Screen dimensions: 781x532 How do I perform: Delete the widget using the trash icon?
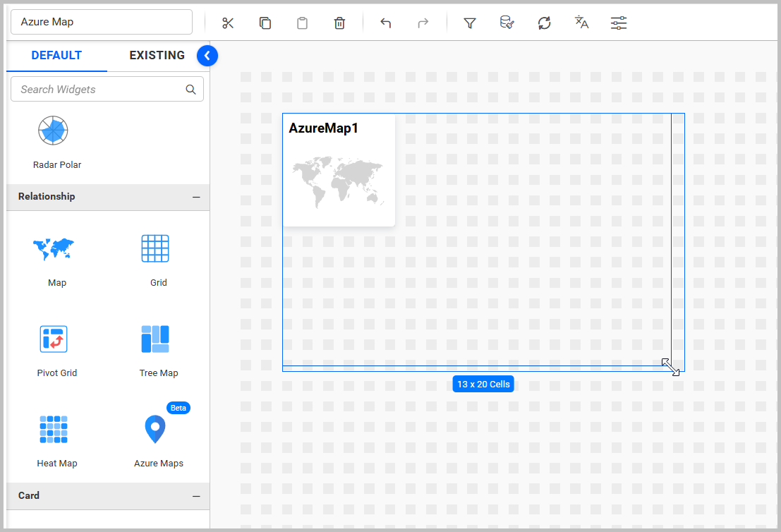339,23
